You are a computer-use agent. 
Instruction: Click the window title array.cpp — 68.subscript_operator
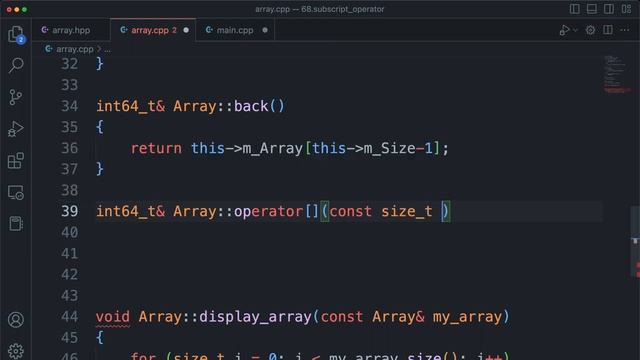point(320,9)
